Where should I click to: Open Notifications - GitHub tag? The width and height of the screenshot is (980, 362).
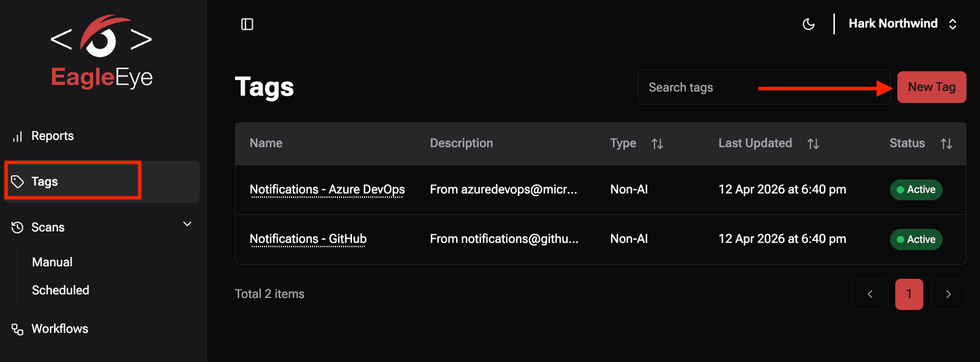pos(308,239)
